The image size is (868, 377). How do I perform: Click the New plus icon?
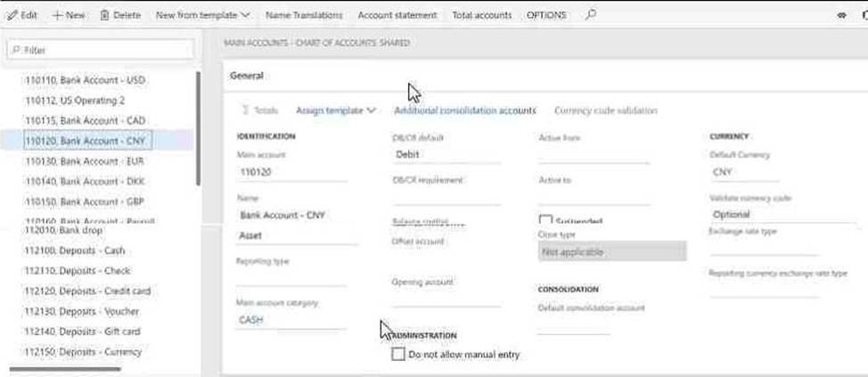[57, 15]
